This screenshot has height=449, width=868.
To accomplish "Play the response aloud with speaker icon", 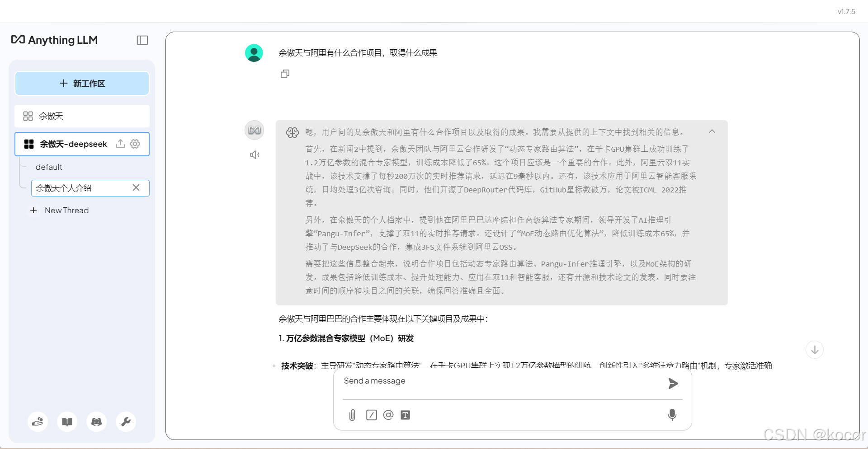I will [x=255, y=154].
